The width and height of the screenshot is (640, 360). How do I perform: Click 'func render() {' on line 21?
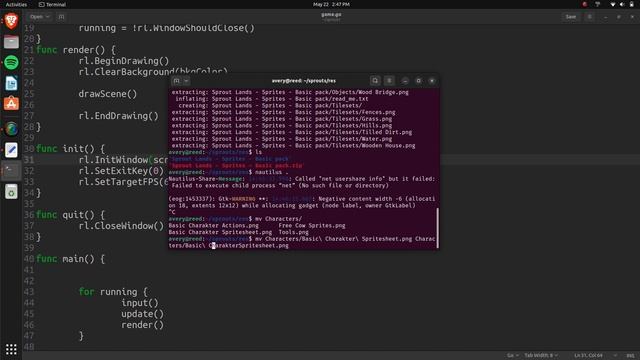76,50
